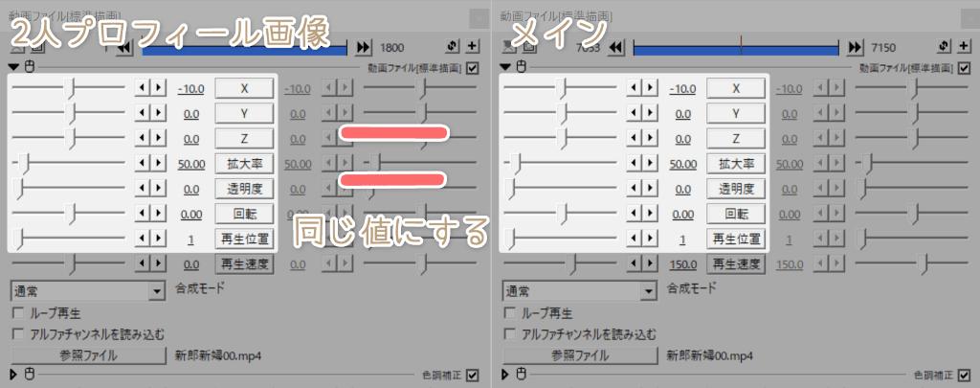Uncheck 動画ファイル[標準描画] checkbox in 2人プロフィール画像 window

473,68
